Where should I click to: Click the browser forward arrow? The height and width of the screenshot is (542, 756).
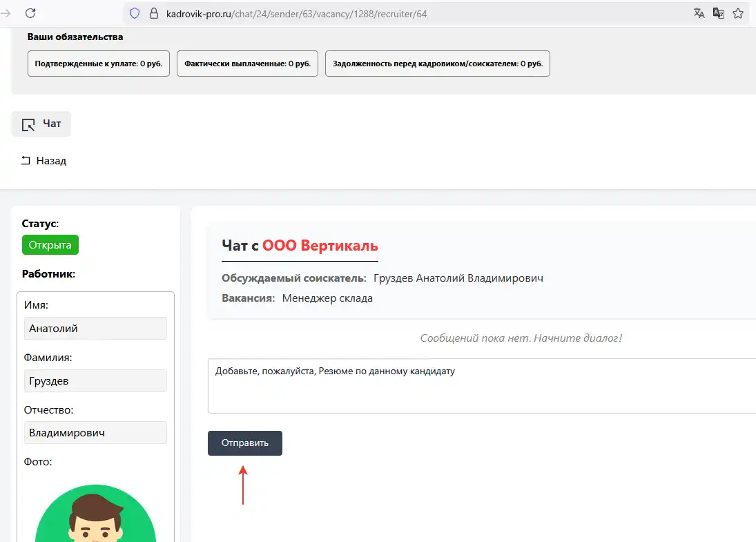point(6,13)
